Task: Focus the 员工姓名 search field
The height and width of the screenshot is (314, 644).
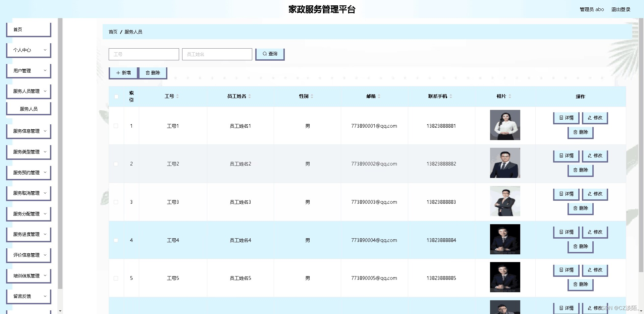Action: [217, 54]
